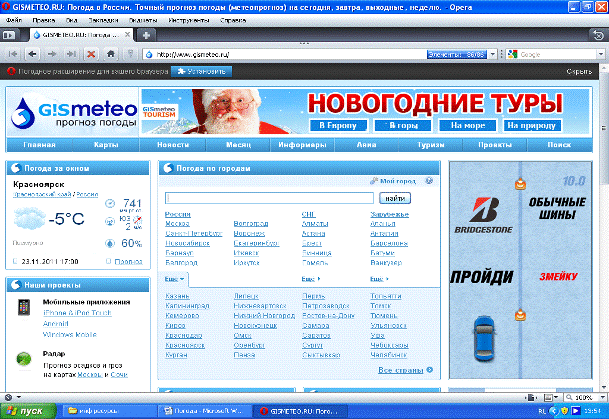Select the Карты navigation tab
This screenshot has width=609, height=419.
(106, 145)
